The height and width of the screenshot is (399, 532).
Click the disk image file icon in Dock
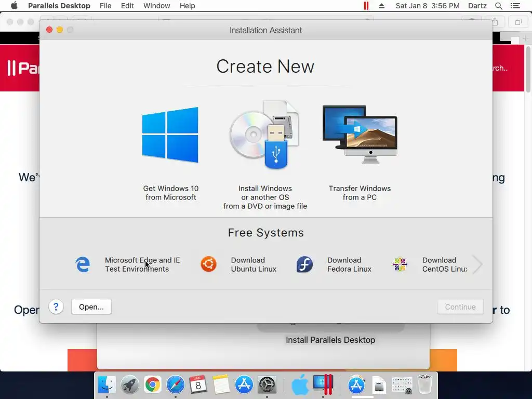click(x=379, y=385)
